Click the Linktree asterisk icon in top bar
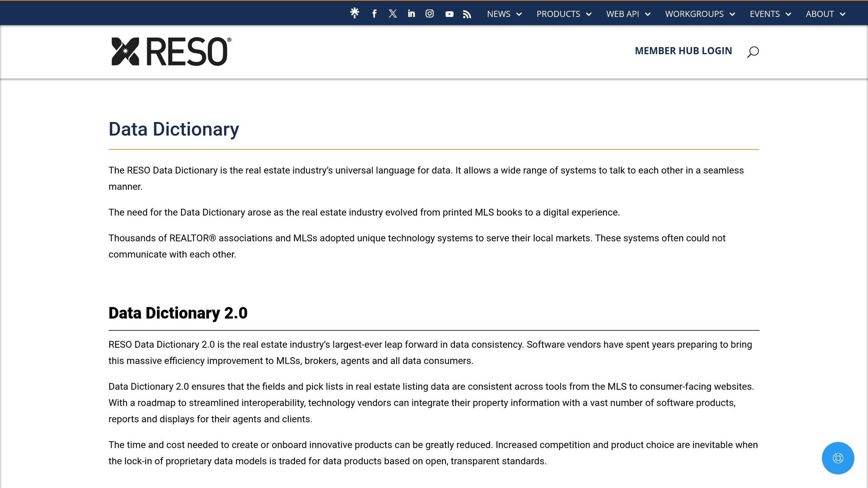This screenshot has width=868, height=488. (355, 13)
